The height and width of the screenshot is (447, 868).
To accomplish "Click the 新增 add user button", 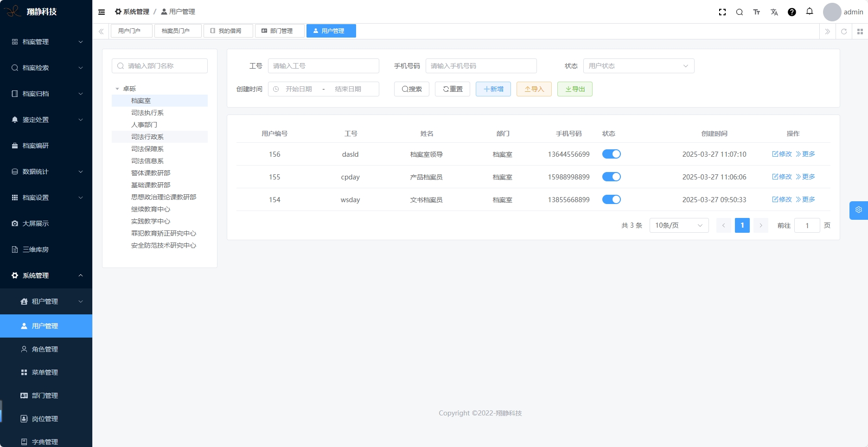I will click(x=493, y=89).
